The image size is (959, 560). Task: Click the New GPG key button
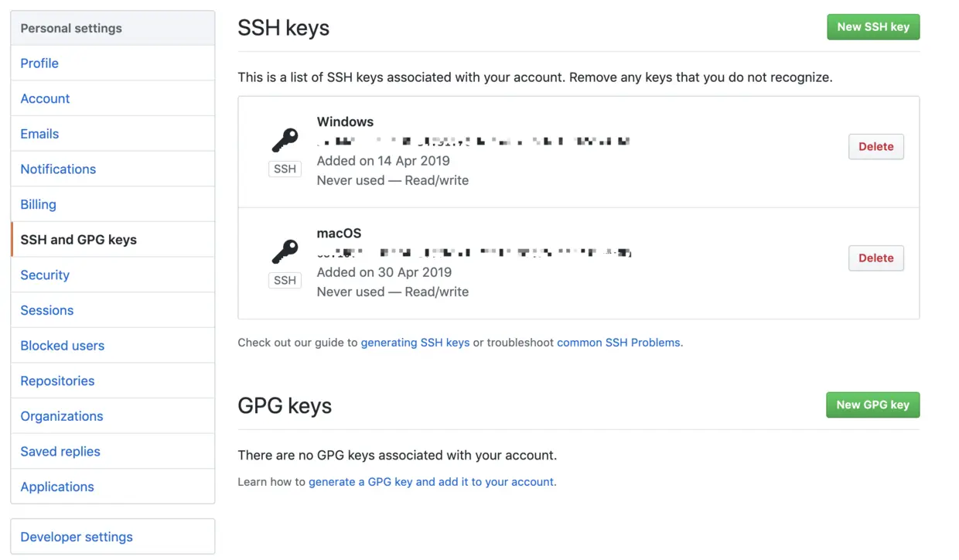[x=872, y=405]
